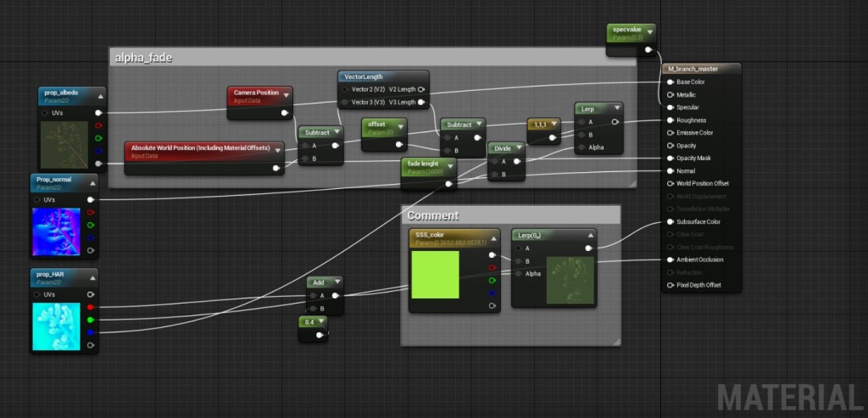Expand the Lerp node options arrow
This screenshot has height=418, width=868.
[x=617, y=109]
